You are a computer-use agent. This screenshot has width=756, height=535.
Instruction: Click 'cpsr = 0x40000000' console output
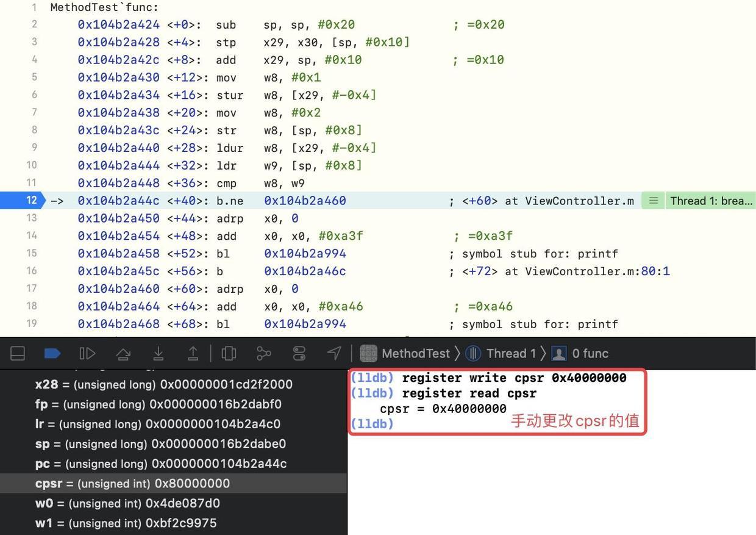coord(443,409)
